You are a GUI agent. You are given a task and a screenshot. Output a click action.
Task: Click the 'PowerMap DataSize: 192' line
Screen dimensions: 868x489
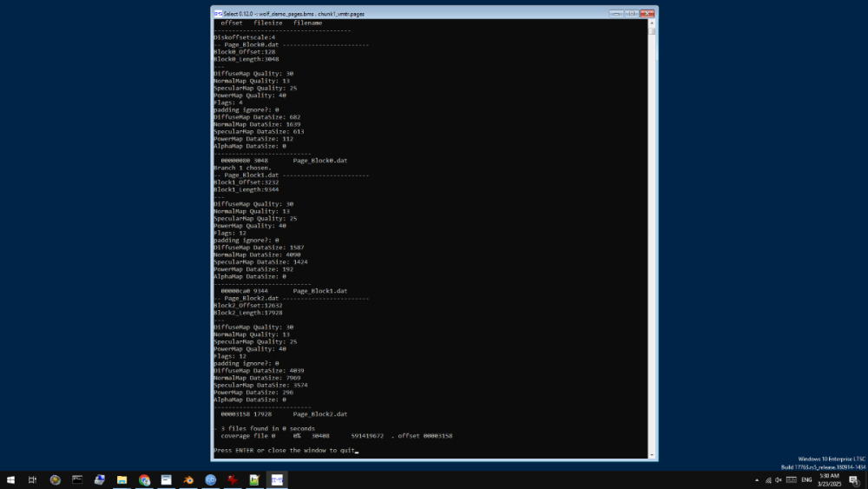click(253, 269)
